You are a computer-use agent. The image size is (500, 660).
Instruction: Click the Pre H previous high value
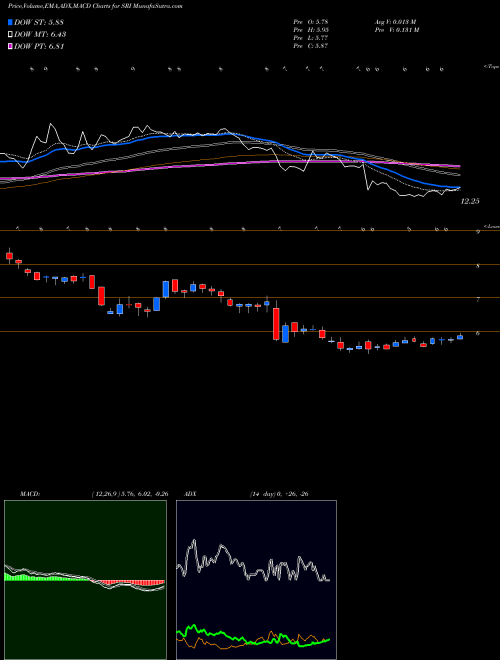click(311, 30)
